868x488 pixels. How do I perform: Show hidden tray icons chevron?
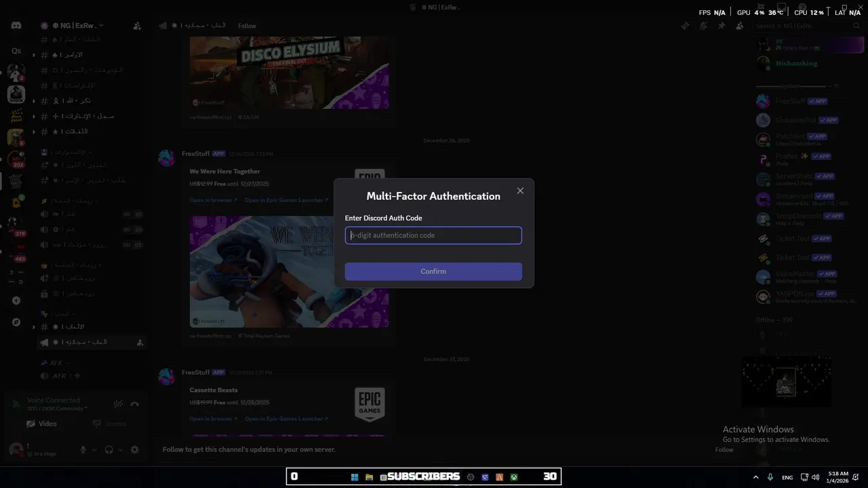[x=755, y=477]
